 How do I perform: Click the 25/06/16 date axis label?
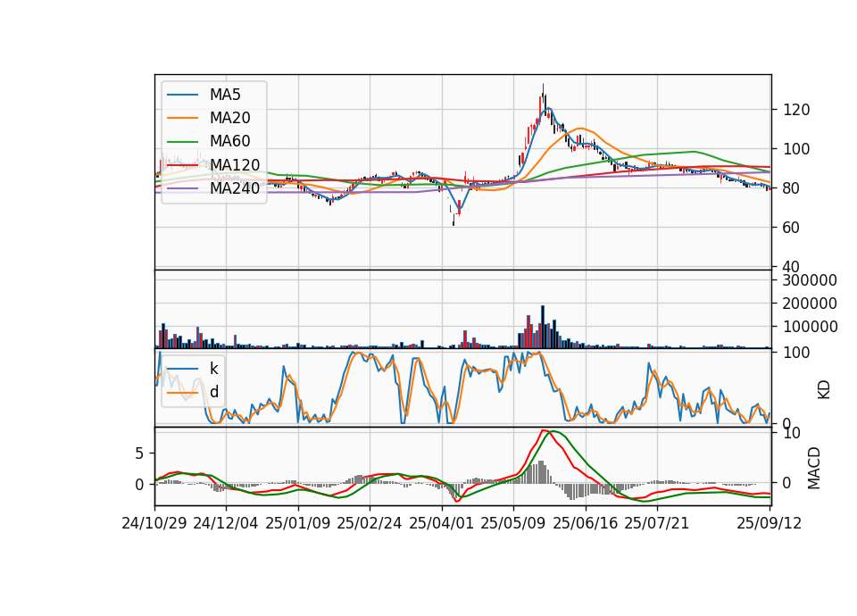(x=586, y=523)
